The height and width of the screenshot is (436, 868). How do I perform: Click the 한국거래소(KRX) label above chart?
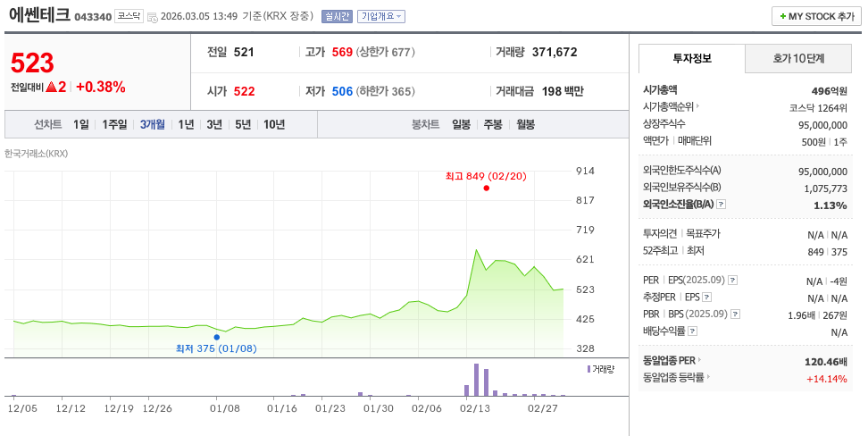36,154
